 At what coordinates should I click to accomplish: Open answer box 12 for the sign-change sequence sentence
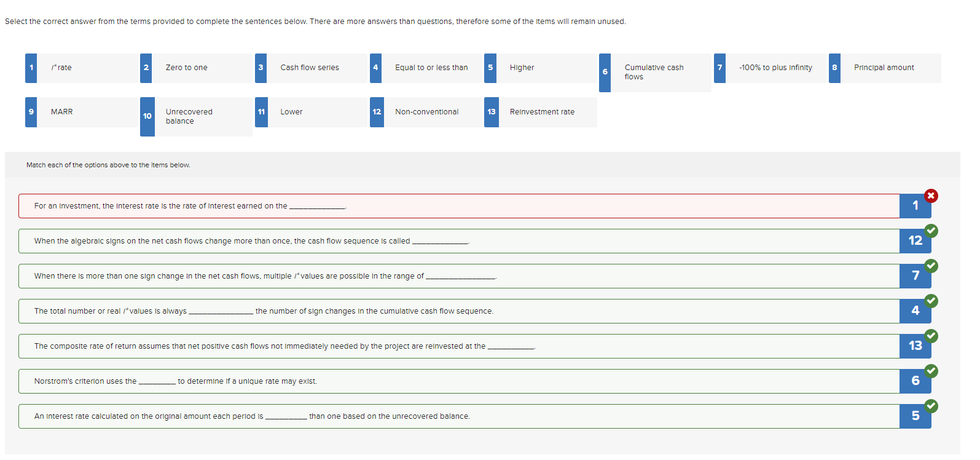click(915, 241)
